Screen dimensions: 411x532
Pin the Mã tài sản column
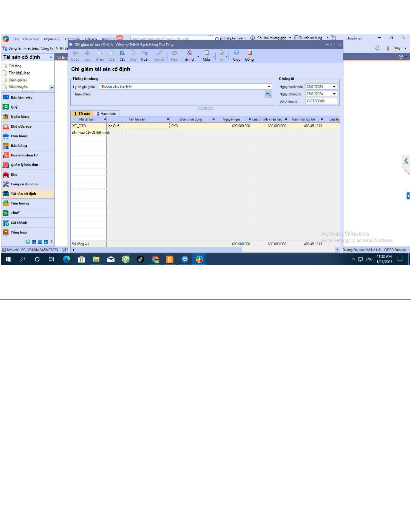pyautogui.click(x=105, y=119)
